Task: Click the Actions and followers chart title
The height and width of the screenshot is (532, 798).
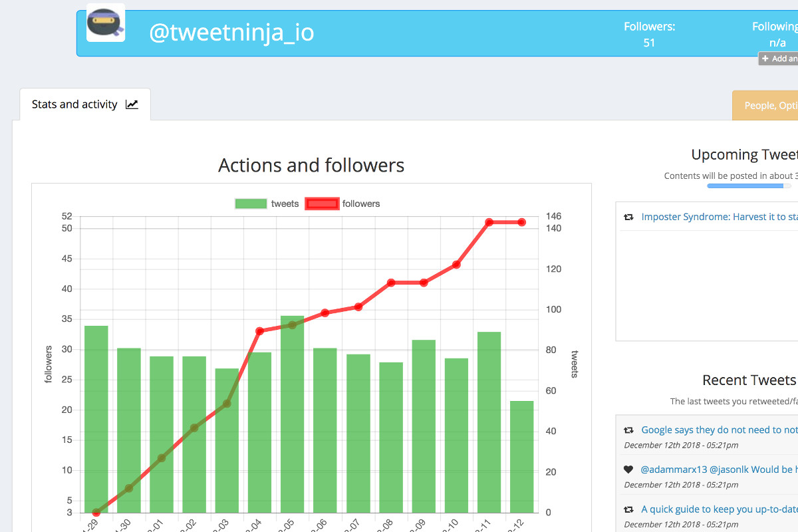Action: coord(311,165)
